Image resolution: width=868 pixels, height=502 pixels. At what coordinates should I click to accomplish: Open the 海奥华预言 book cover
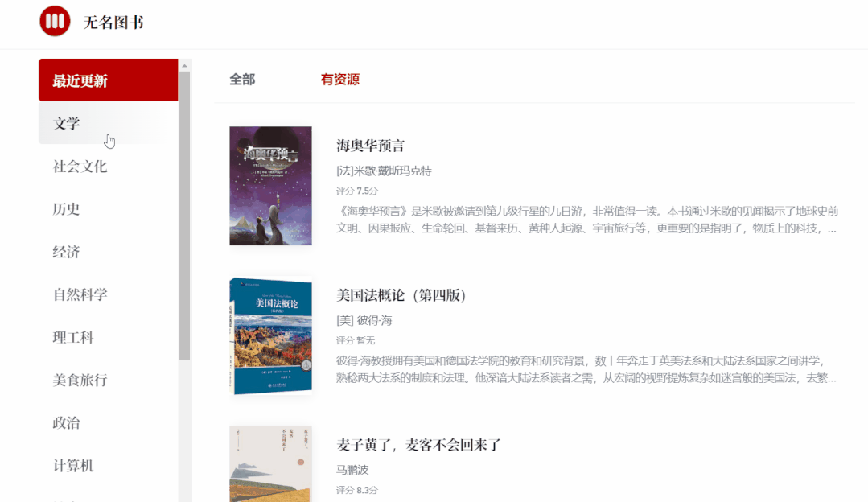pyautogui.click(x=270, y=186)
